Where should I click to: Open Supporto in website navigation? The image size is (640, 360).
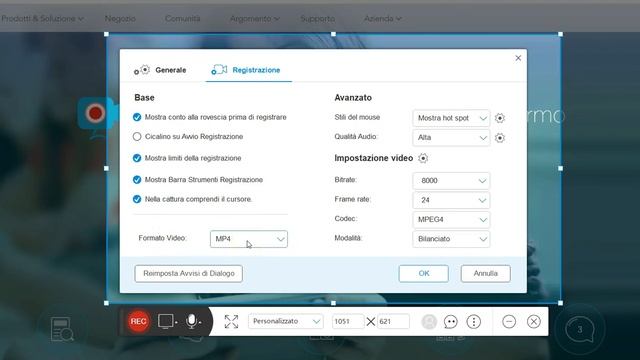click(318, 18)
